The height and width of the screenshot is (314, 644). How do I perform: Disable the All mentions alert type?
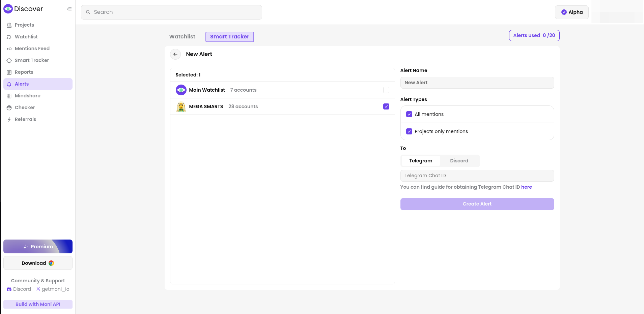click(409, 114)
